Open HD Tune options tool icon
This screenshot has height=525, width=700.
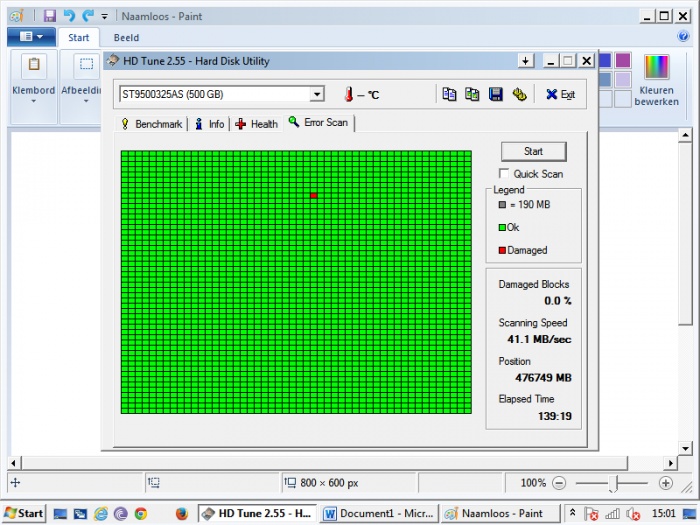coord(519,94)
